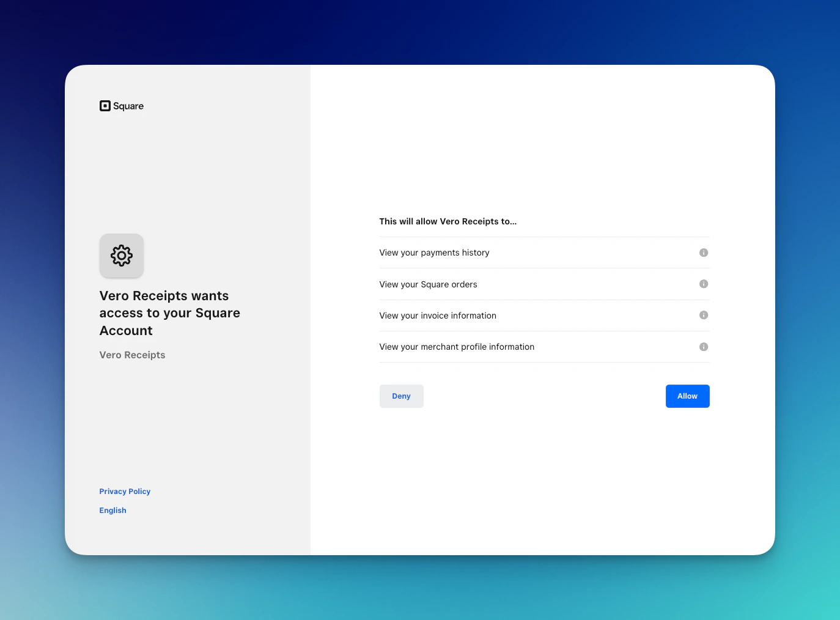The image size is (840, 620).
Task: Click the info icon for merchant profile information
Action: click(x=703, y=347)
